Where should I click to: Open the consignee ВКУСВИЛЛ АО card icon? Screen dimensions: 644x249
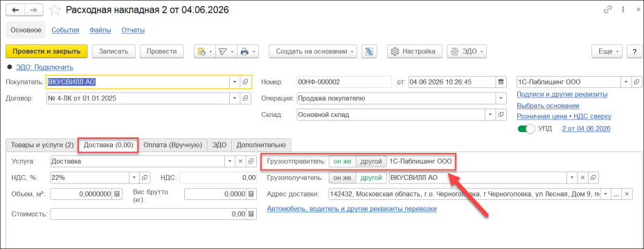click(593, 178)
